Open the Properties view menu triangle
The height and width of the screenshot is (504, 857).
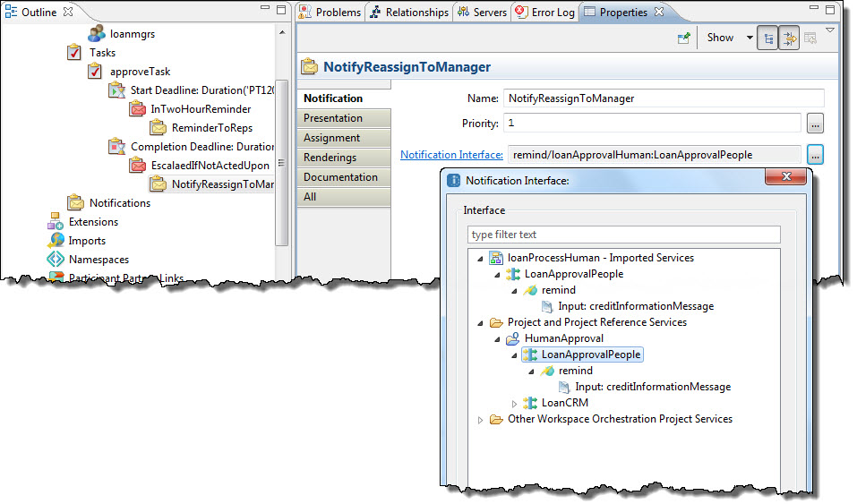coord(830,31)
